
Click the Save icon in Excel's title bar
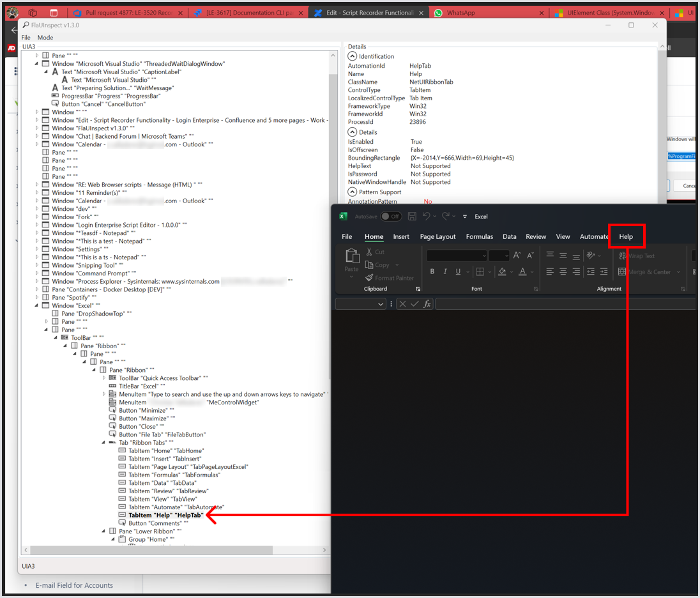412,217
